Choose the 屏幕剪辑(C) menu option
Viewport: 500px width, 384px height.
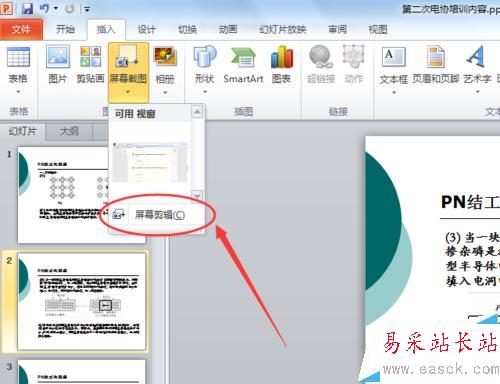156,214
